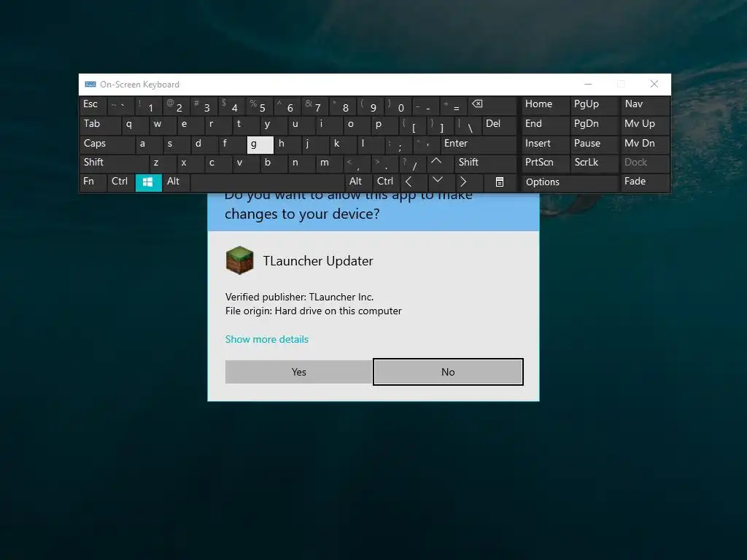
Task: Tap the Tab key
Action: click(100, 125)
